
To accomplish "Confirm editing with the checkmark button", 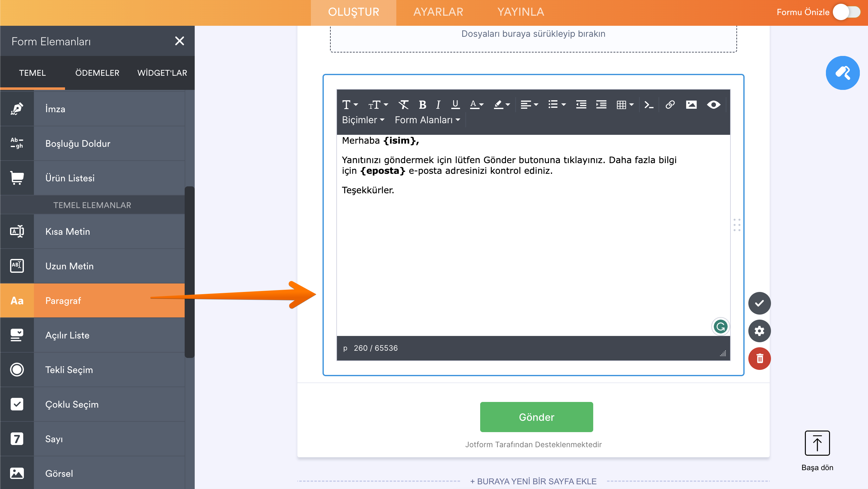I will tap(759, 303).
